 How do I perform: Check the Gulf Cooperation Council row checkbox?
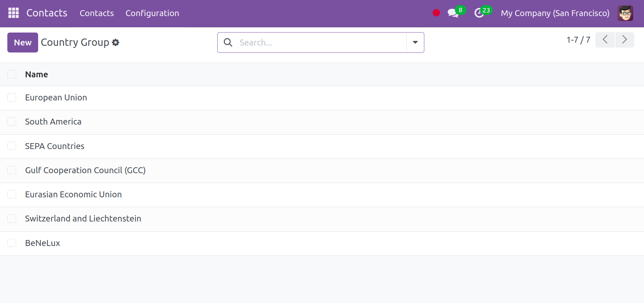click(12, 170)
